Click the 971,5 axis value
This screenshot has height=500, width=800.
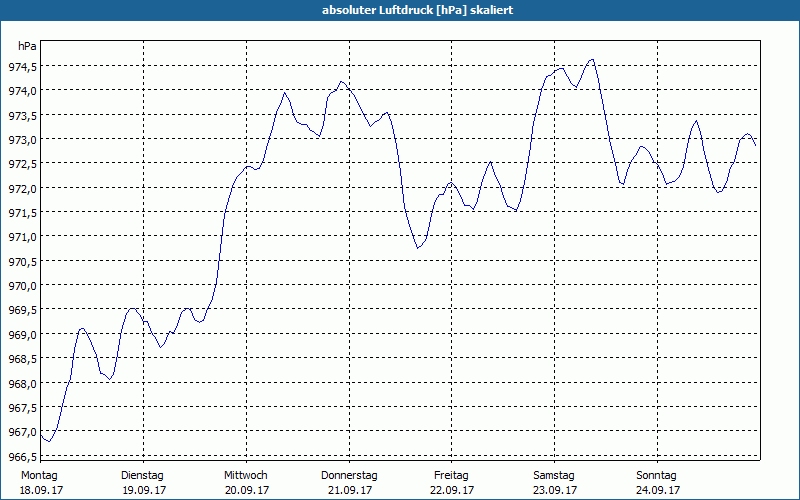pos(23,213)
